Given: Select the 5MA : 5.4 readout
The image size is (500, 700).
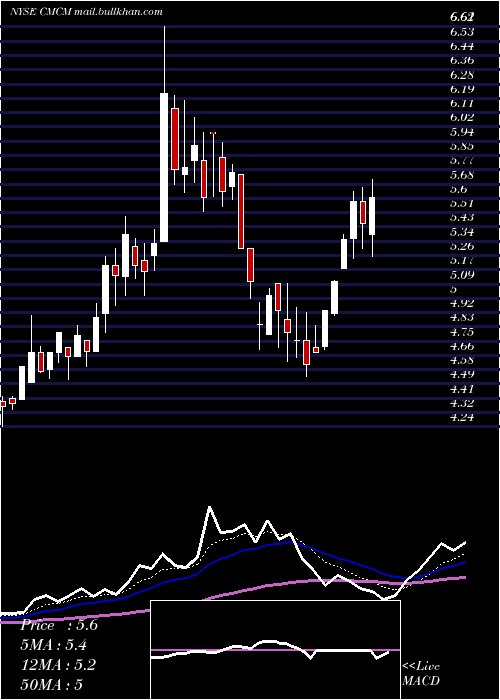Looking at the screenshot, I should coord(54,645).
